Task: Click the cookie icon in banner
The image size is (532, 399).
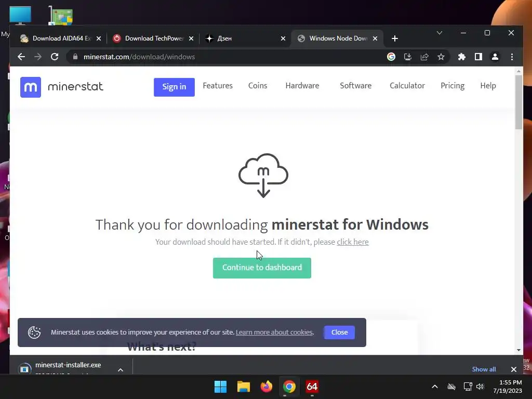Action: tap(34, 332)
